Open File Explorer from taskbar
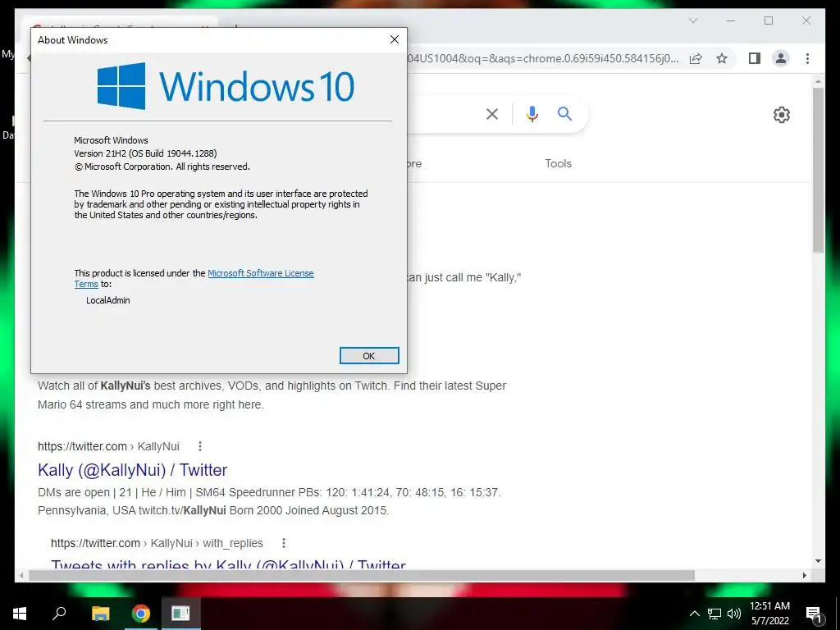The width and height of the screenshot is (840, 630). [x=100, y=614]
